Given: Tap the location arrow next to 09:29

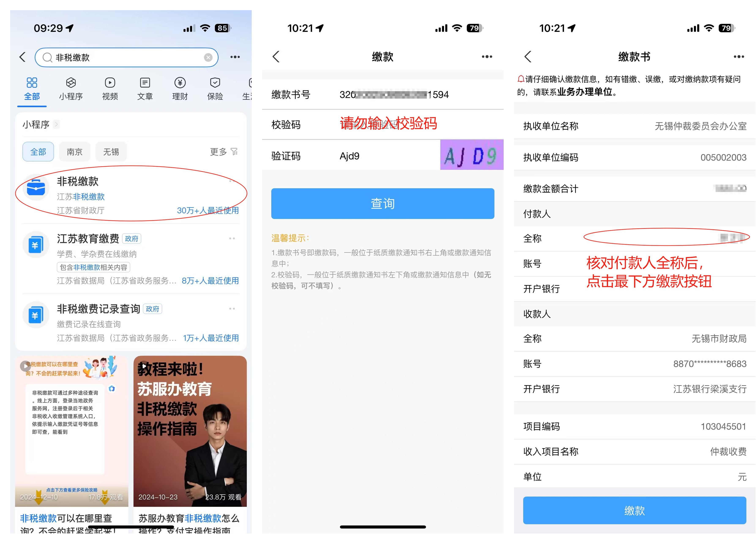Looking at the screenshot, I should [x=70, y=28].
